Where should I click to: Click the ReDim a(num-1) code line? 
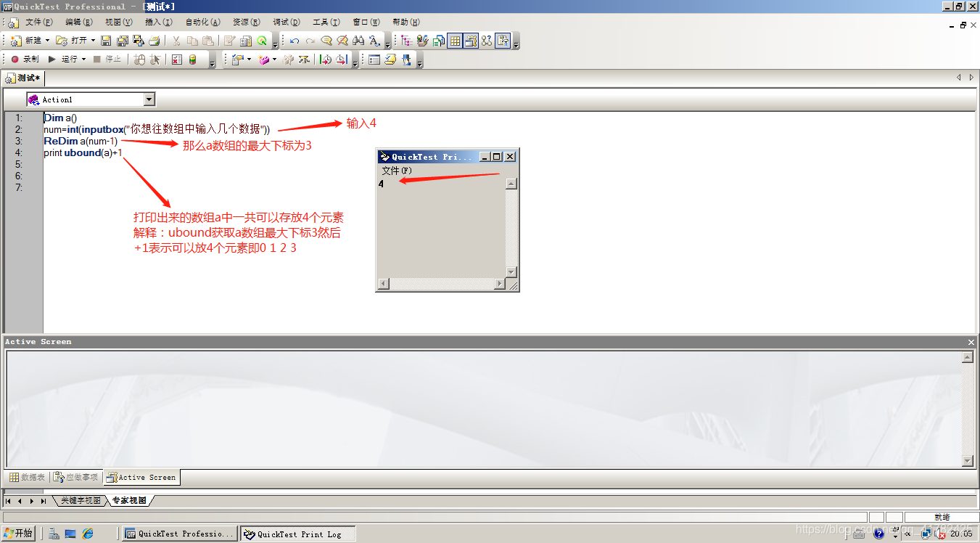tap(81, 141)
